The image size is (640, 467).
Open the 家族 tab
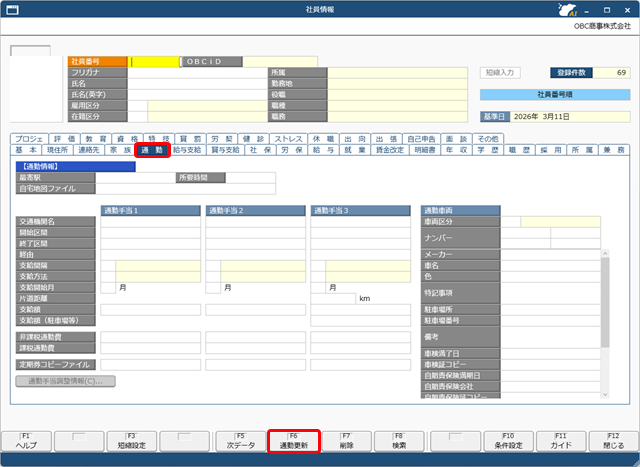point(120,150)
